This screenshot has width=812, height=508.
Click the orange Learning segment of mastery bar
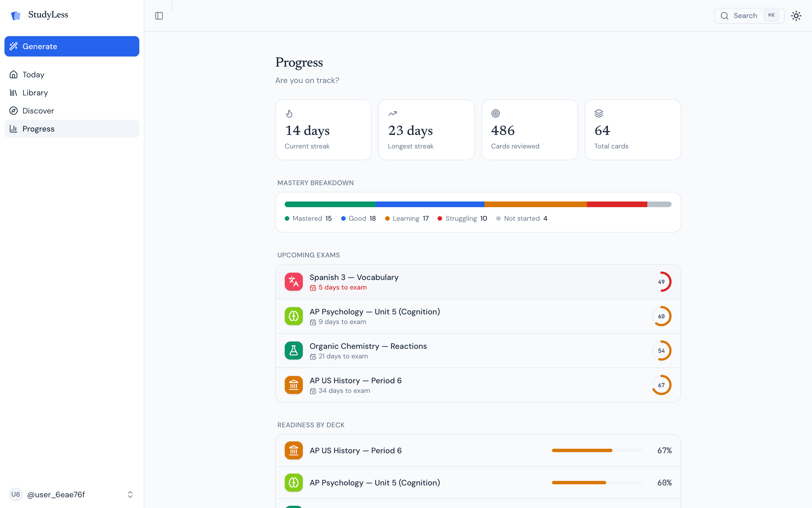pos(535,204)
